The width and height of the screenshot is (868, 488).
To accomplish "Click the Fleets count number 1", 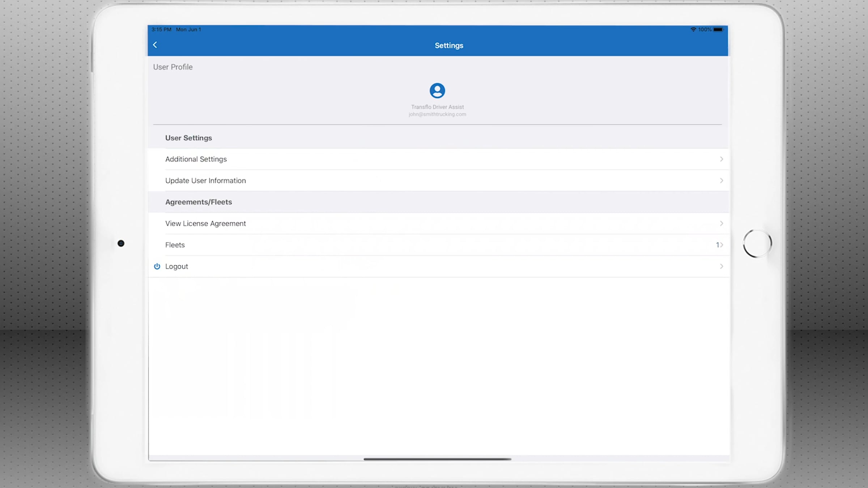I will [717, 245].
